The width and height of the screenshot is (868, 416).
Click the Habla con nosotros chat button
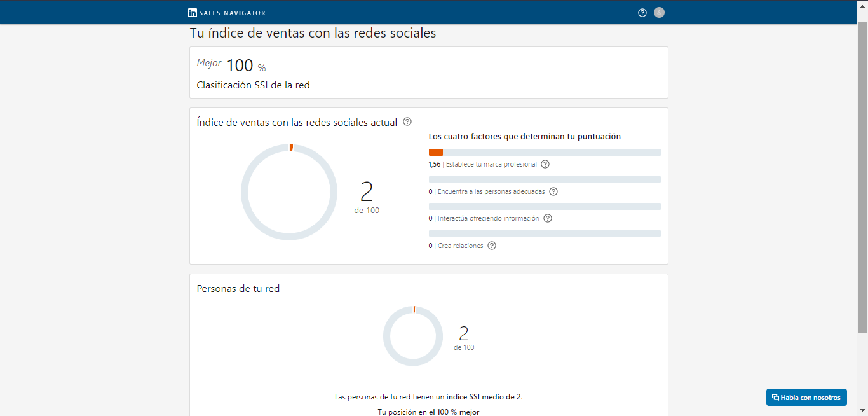[x=806, y=398]
